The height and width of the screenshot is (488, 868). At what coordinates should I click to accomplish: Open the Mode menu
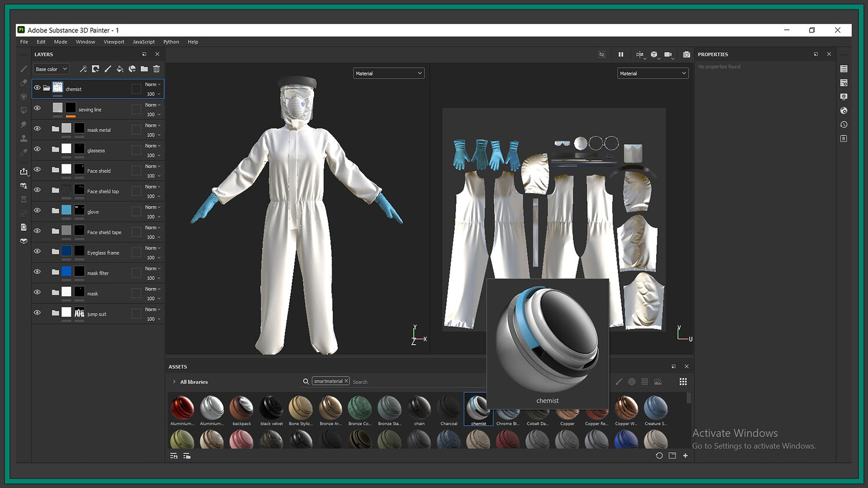61,42
